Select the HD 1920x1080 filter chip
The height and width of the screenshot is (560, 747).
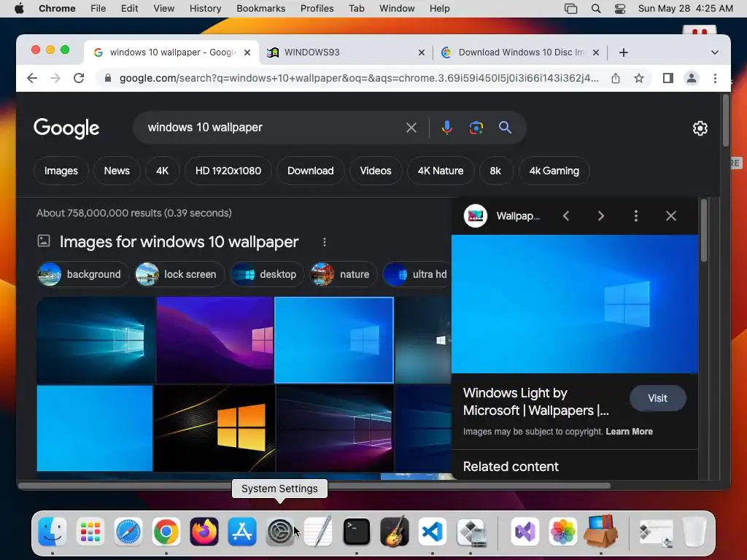click(228, 171)
